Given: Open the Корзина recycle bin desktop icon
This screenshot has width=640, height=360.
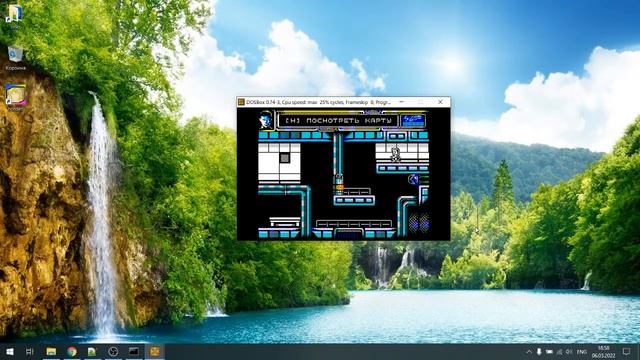Looking at the screenshot, I should (15, 57).
